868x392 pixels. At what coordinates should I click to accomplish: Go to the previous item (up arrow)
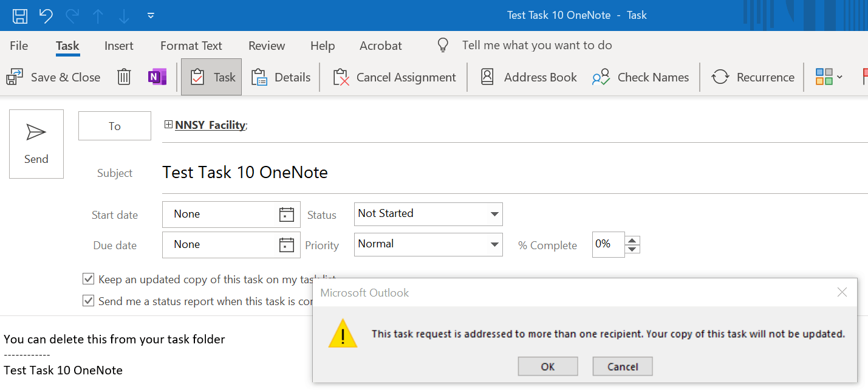click(98, 16)
